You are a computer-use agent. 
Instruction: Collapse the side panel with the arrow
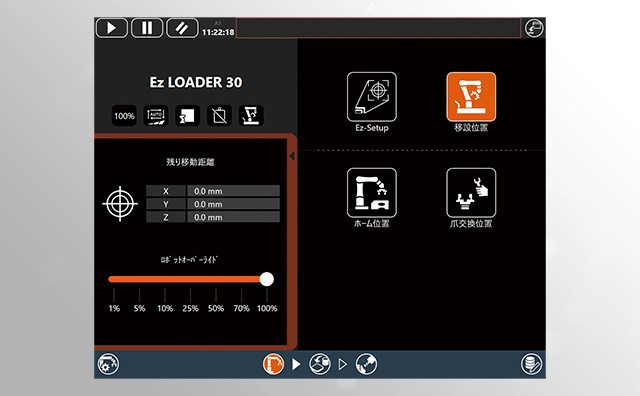click(x=292, y=156)
